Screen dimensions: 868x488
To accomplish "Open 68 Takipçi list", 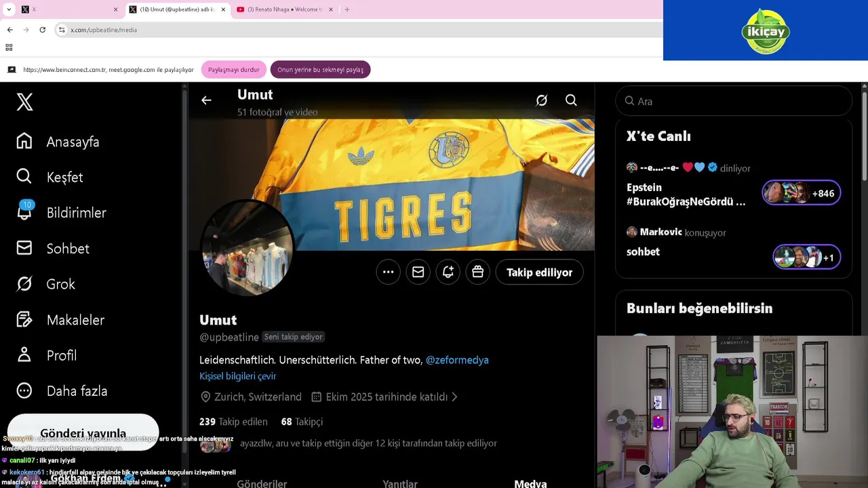I will 302,422.
